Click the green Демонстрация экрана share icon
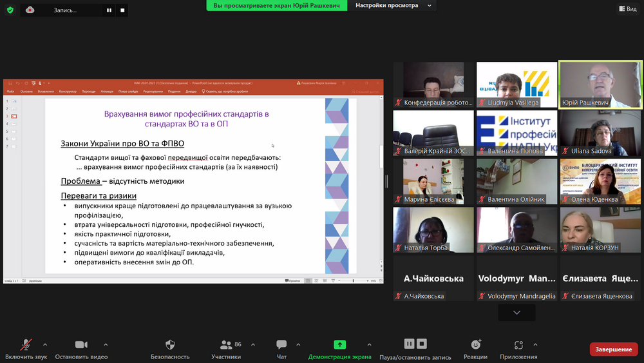Screen dimensions: 644x363 [339, 344]
